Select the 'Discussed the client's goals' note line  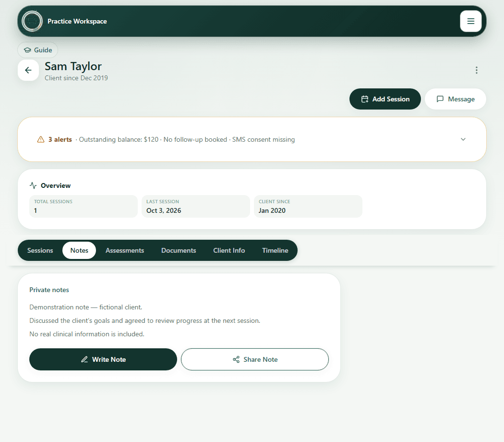(145, 321)
